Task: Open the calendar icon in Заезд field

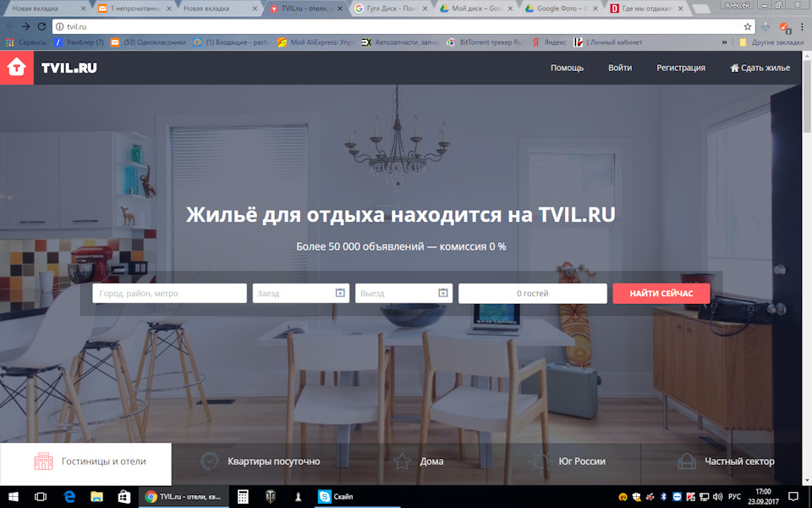Action: tap(340, 293)
